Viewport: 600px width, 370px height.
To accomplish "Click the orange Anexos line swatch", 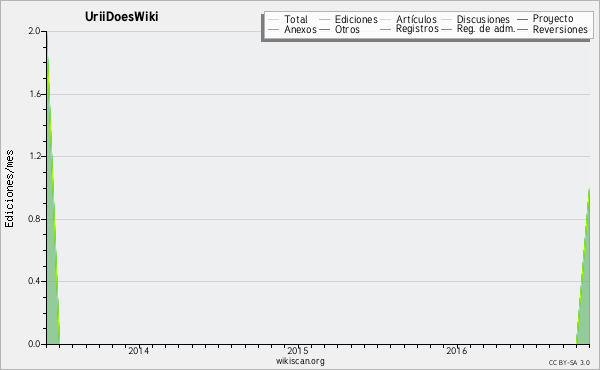I will point(274,29).
